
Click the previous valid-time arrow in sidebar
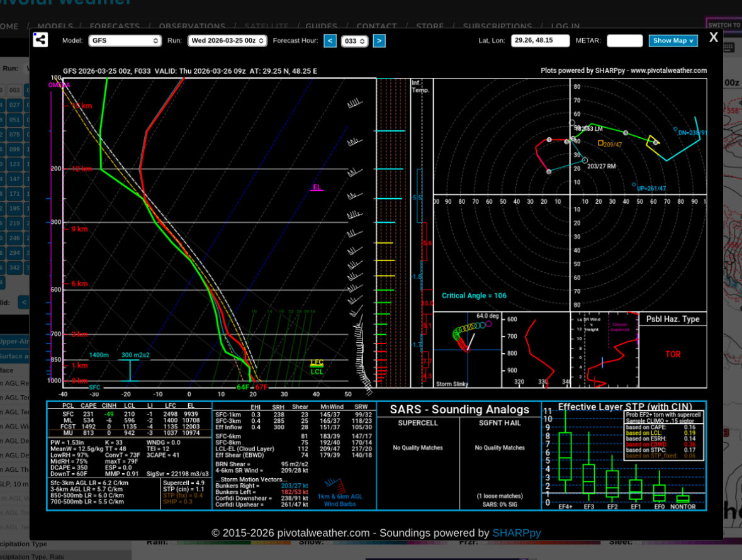24,302
